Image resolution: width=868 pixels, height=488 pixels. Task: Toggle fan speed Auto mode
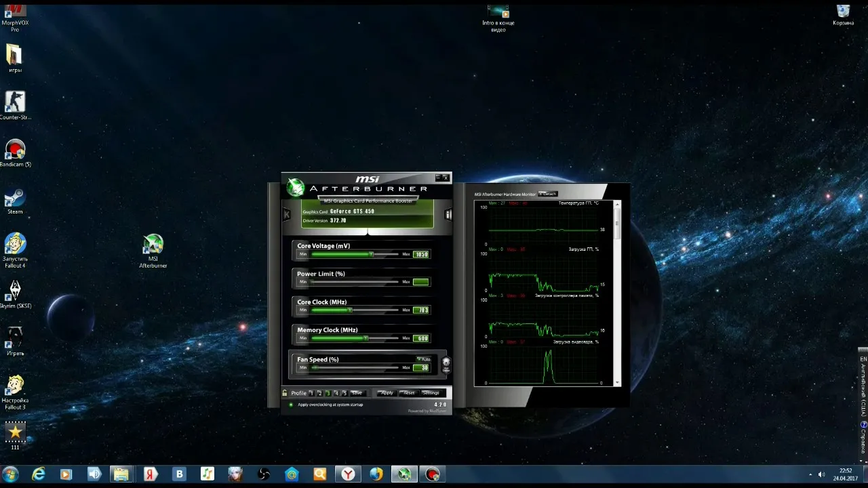tap(424, 359)
